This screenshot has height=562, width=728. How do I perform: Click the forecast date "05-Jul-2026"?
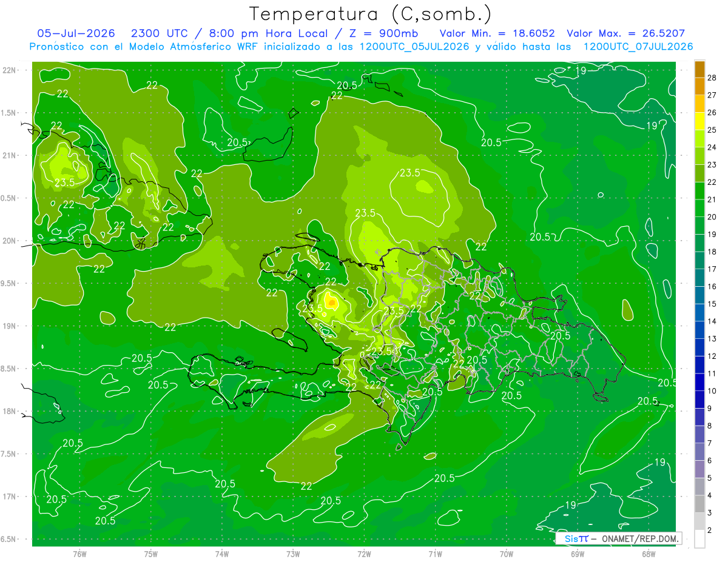[76, 33]
